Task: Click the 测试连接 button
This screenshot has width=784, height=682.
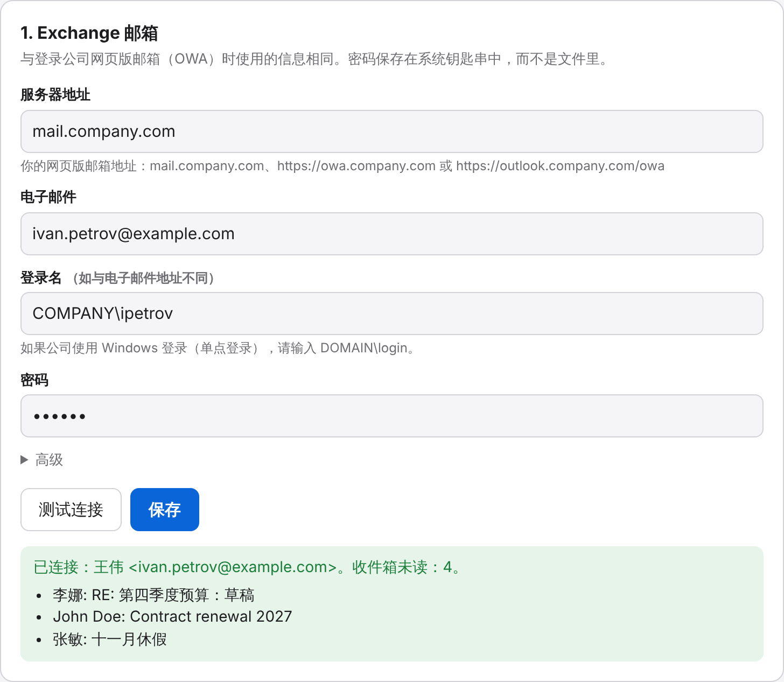Action: [x=71, y=510]
